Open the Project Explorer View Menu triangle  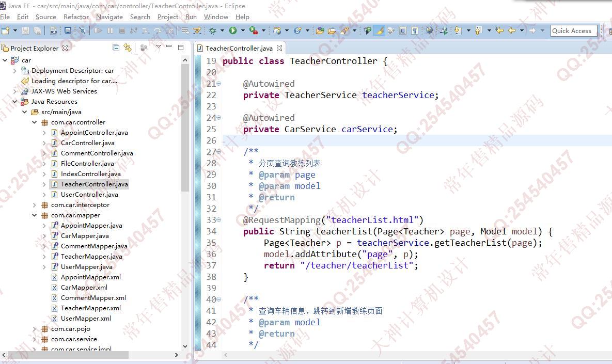coord(159,47)
